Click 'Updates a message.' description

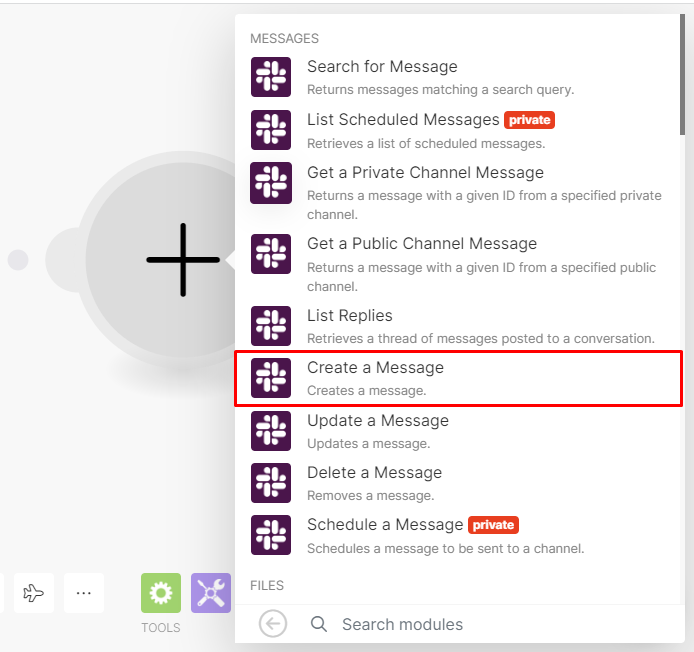[x=369, y=444]
